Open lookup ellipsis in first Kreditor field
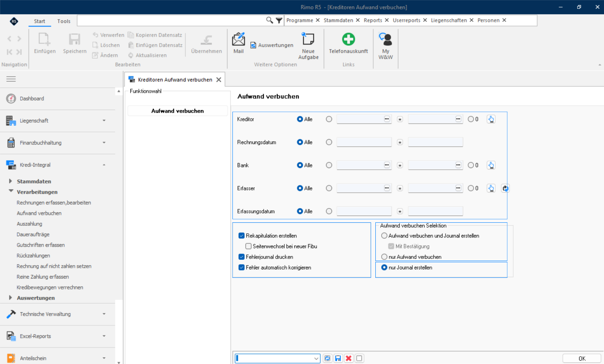This screenshot has width=604, height=364. [387, 119]
